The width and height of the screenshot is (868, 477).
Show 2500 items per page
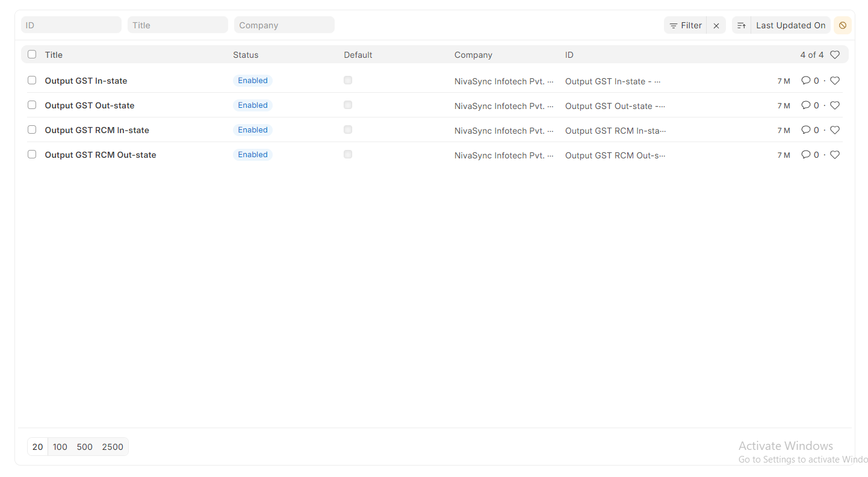(x=113, y=447)
